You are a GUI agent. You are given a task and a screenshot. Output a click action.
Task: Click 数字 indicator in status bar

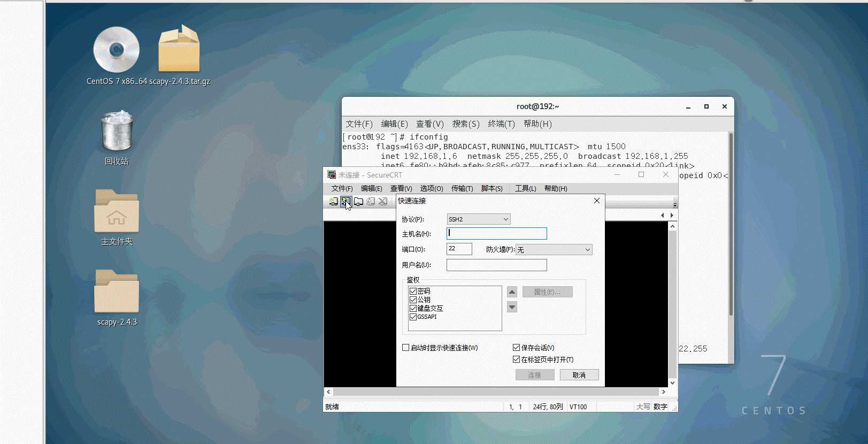(x=660, y=407)
